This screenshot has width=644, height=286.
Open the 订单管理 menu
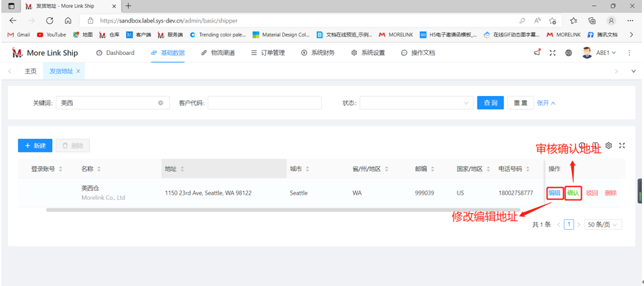coord(268,53)
